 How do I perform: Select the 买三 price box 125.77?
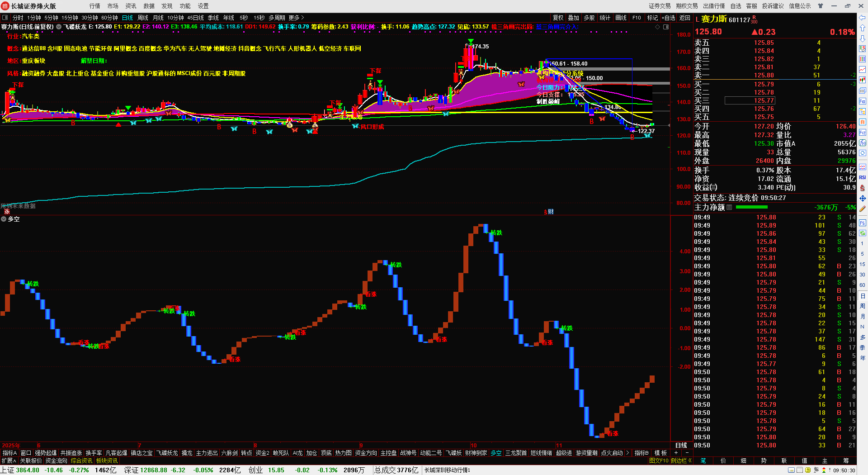tap(750, 100)
